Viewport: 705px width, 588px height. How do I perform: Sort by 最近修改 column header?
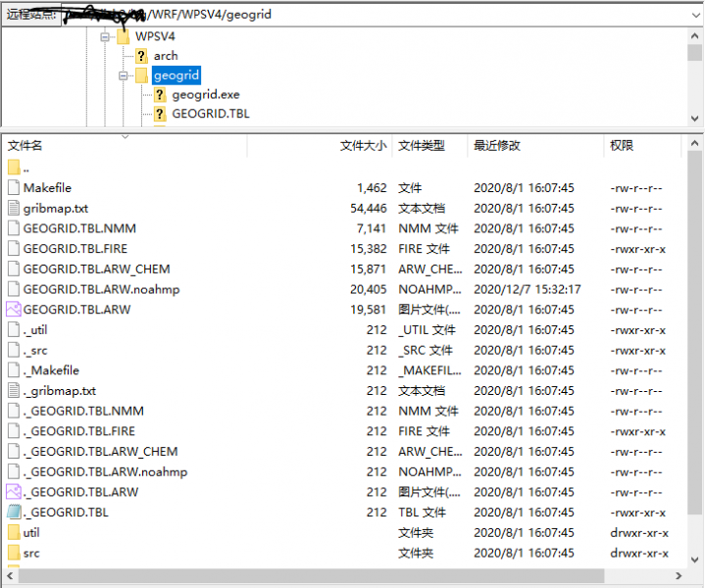(x=497, y=146)
